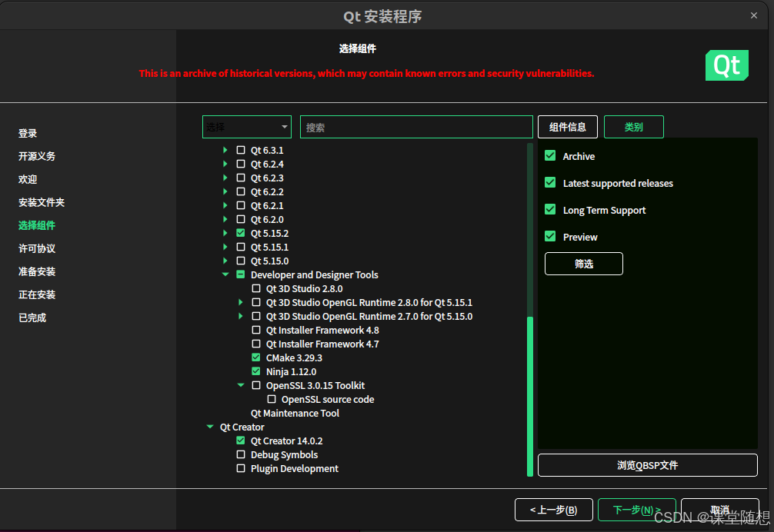The image size is (774, 532).
Task: Toggle the Long Term Support checkbox
Action: [550, 210]
